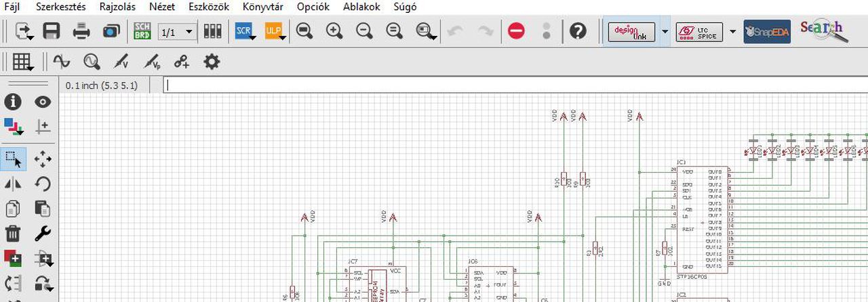Click the Search magnifier logo button

[x=824, y=31]
